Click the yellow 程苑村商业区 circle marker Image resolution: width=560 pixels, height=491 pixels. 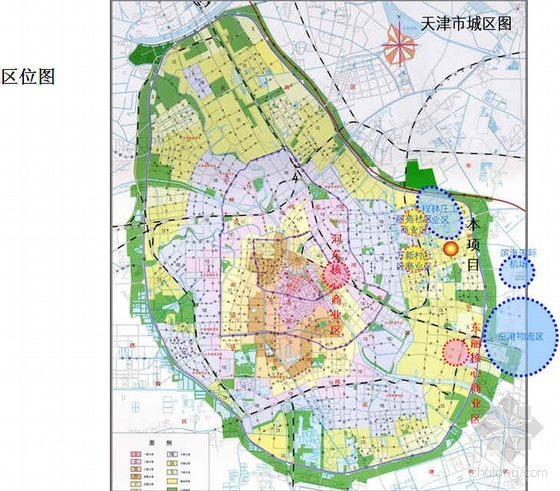pos(414,222)
